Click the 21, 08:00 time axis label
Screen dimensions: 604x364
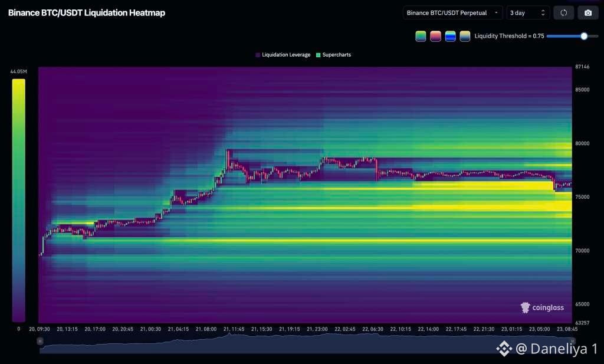pos(206,329)
